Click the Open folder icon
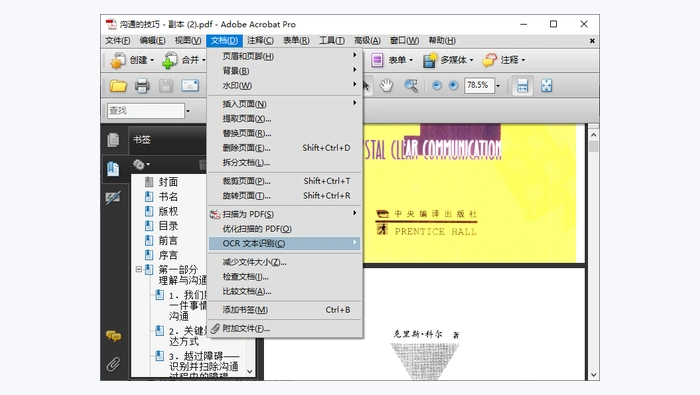 pyautogui.click(x=118, y=86)
